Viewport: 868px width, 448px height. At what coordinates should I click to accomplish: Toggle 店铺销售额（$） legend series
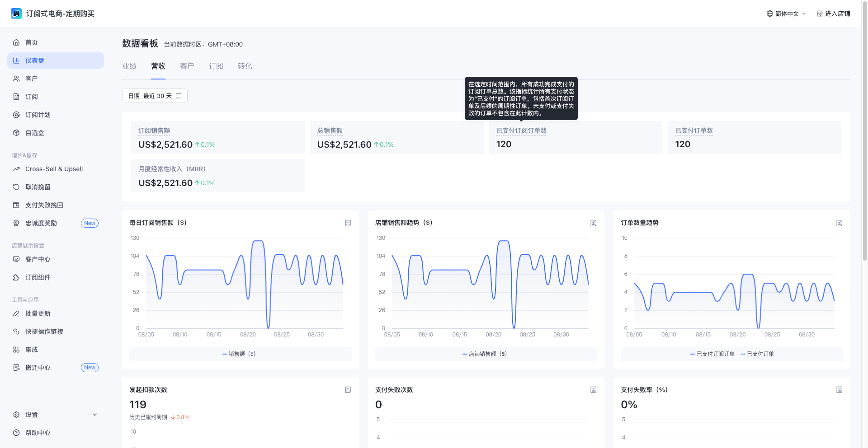485,354
